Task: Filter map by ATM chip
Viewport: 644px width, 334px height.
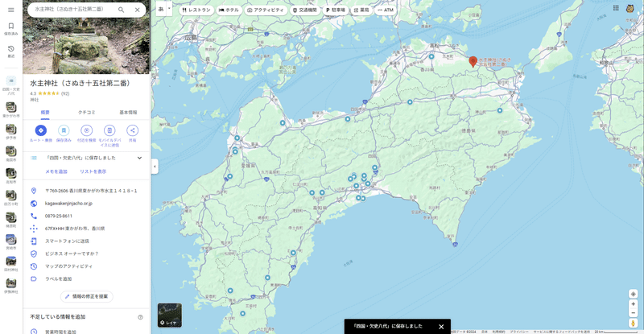Action: pyautogui.click(x=386, y=10)
